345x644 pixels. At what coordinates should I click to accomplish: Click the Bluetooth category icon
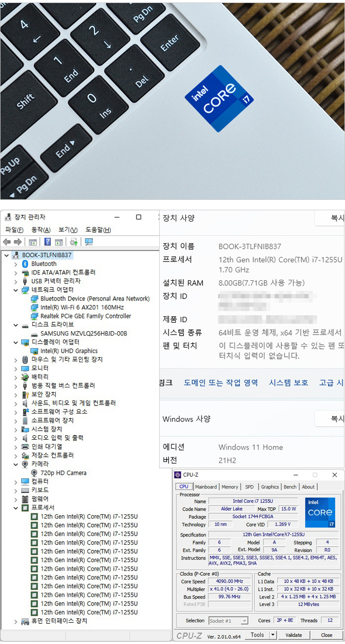[25, 264]
